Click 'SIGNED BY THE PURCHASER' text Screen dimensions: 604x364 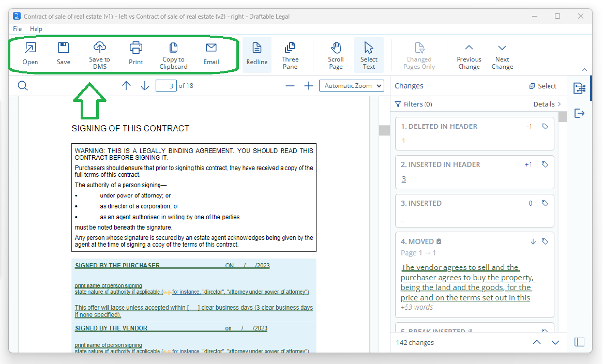point(117,265)
